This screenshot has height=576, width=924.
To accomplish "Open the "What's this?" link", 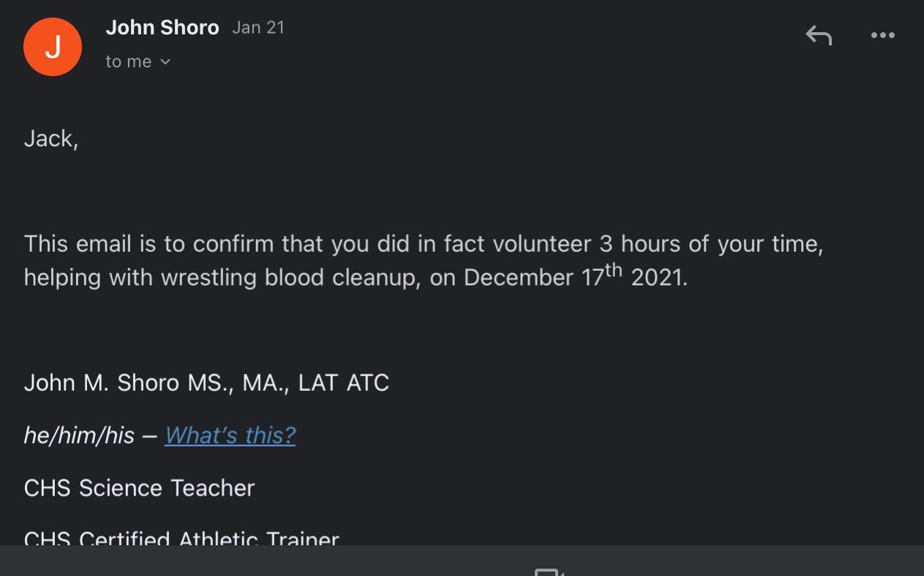I will (230, 435).
